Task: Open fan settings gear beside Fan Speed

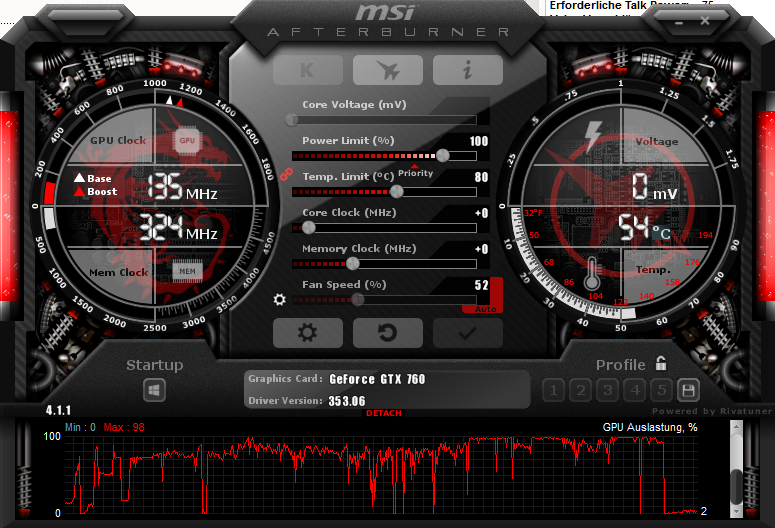Action: coord(280,299)
